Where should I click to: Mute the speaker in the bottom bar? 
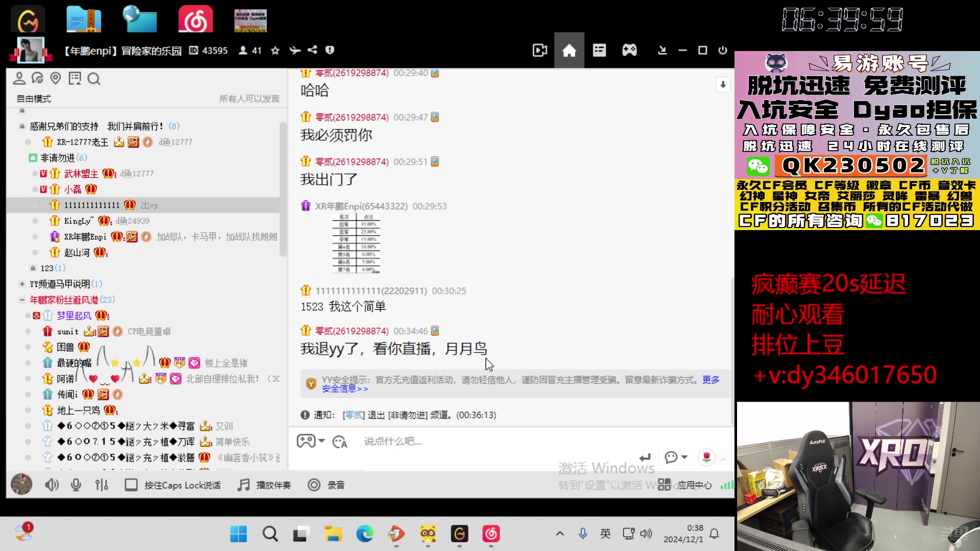(x=52, y=485)
